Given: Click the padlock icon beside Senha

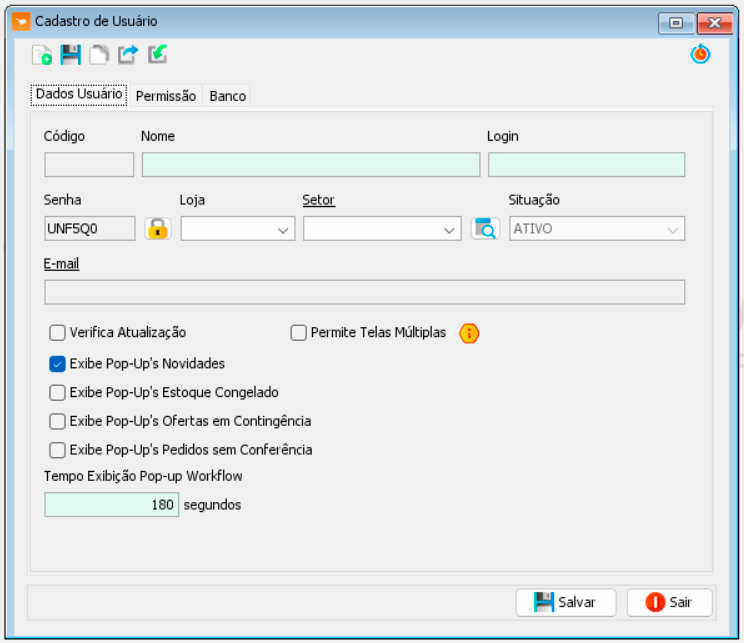Looking at the screenshot, I should tap(158, 229).
